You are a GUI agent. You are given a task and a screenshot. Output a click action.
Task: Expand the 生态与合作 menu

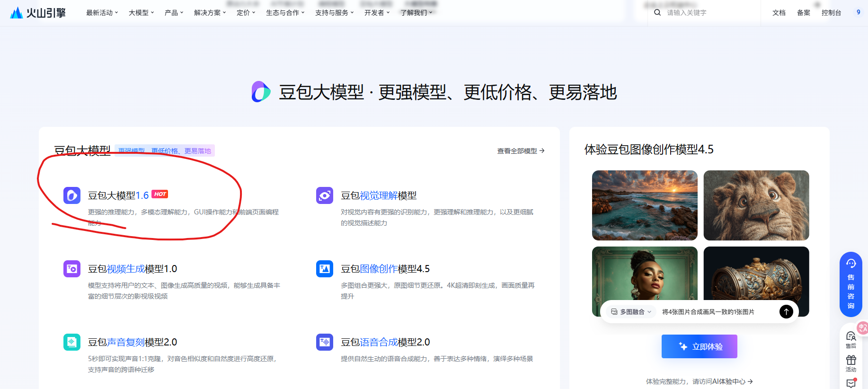coord(285,13)
